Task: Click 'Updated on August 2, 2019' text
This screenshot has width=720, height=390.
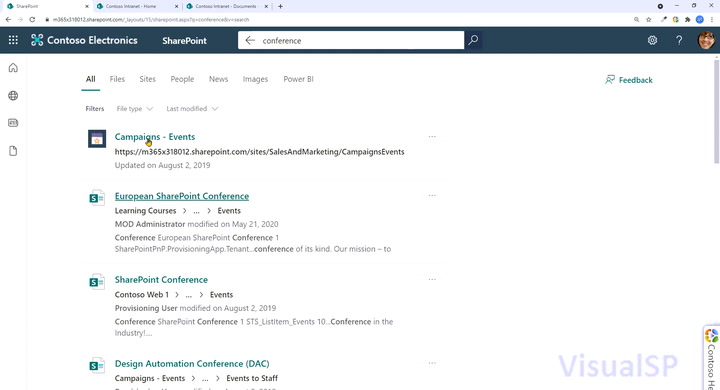Action: [x=163, y=165]
